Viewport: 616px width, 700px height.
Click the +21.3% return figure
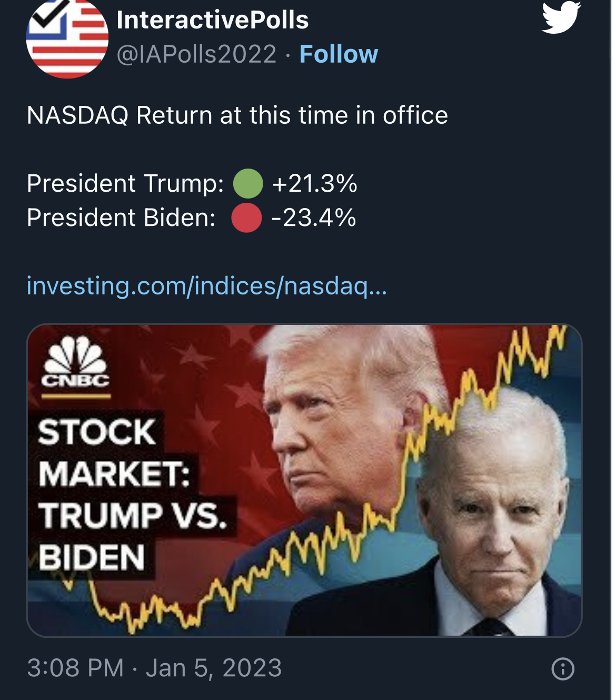coord(314,183)
